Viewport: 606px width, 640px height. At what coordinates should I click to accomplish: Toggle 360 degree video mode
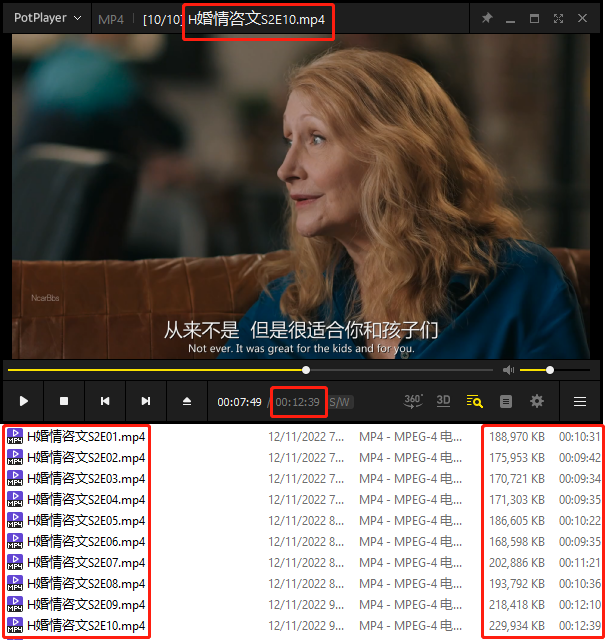(413, 401)
